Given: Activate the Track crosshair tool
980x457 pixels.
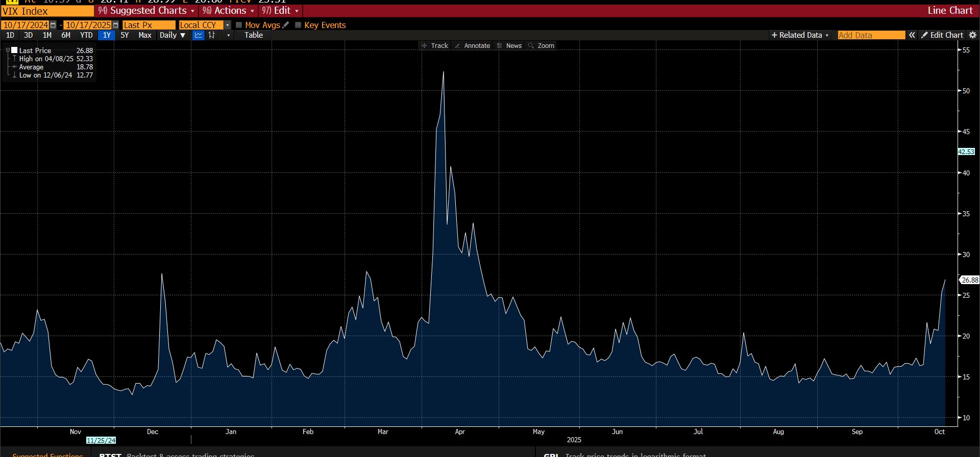Looking at the screenshot, I should tap(434, 46).
